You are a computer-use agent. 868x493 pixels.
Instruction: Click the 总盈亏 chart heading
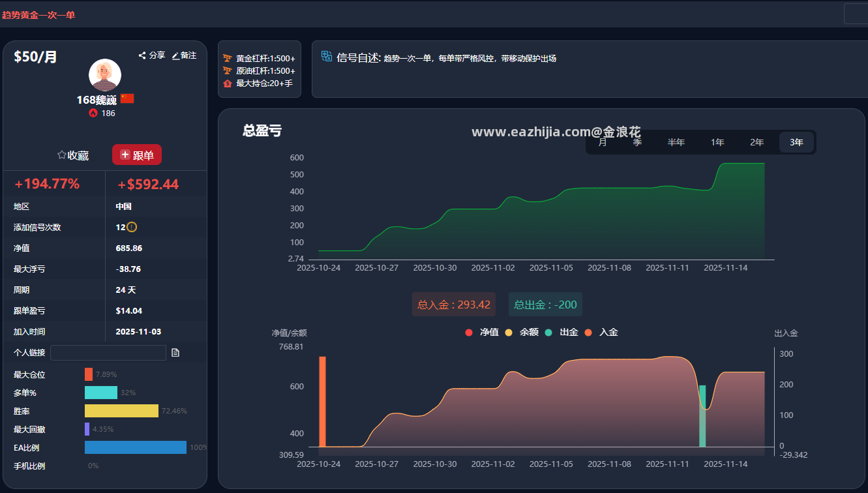pos(262,130)
